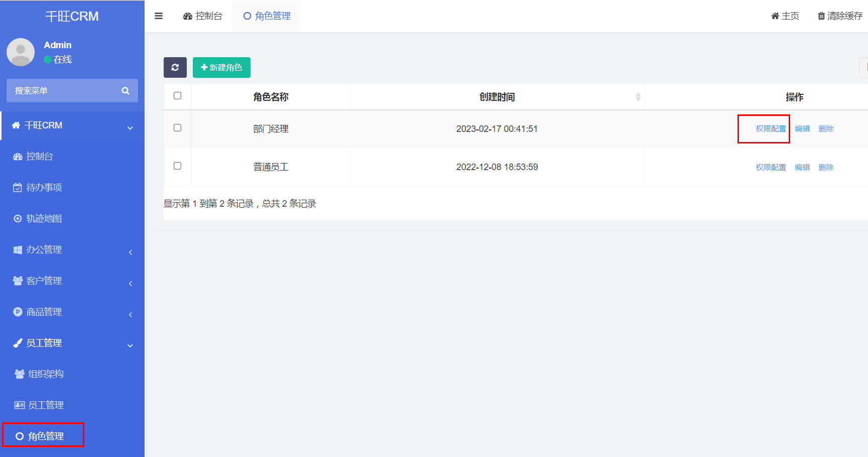
Task: Collapse the 员工管理 parent menu
Action: (x=72, y=343)
